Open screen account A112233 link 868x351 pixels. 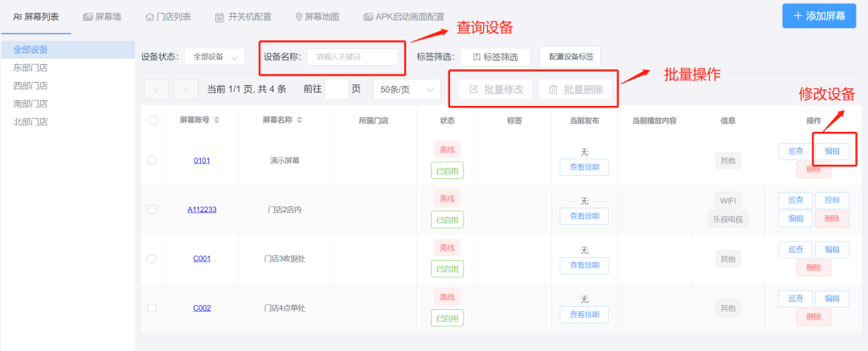coord(202,210)
